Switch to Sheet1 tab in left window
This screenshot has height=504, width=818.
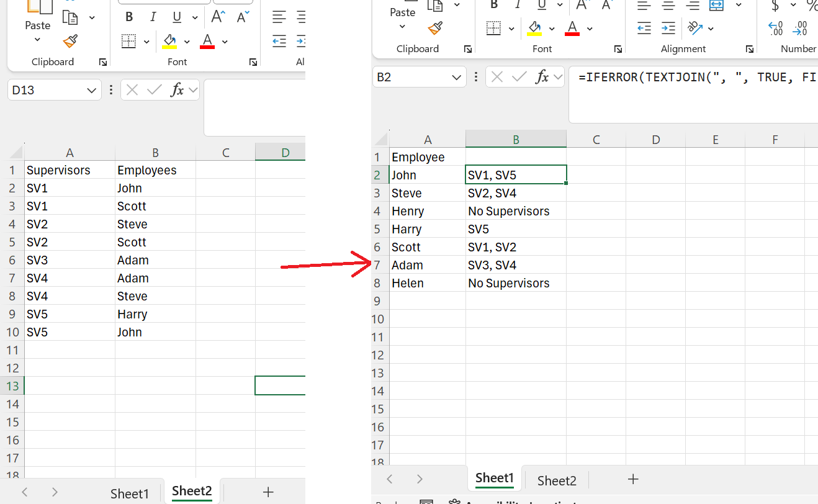[130, 493]
